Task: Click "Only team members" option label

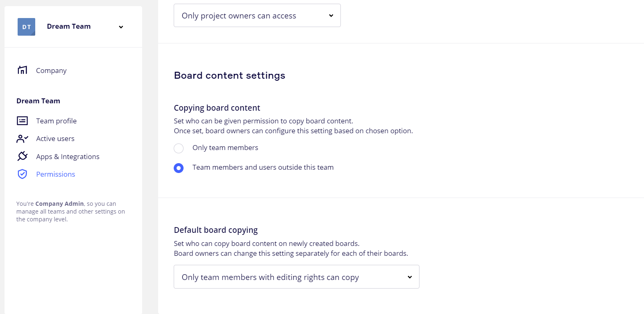Action: [x=225, y=148]
